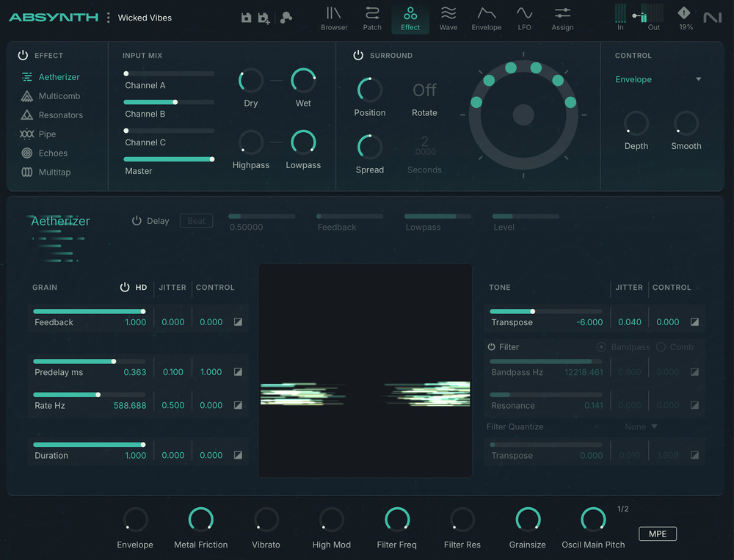The width and height of the screenshot is (734, 560).
Task: Adjust the Channel A input mix slider
Action: pos(169,73)
